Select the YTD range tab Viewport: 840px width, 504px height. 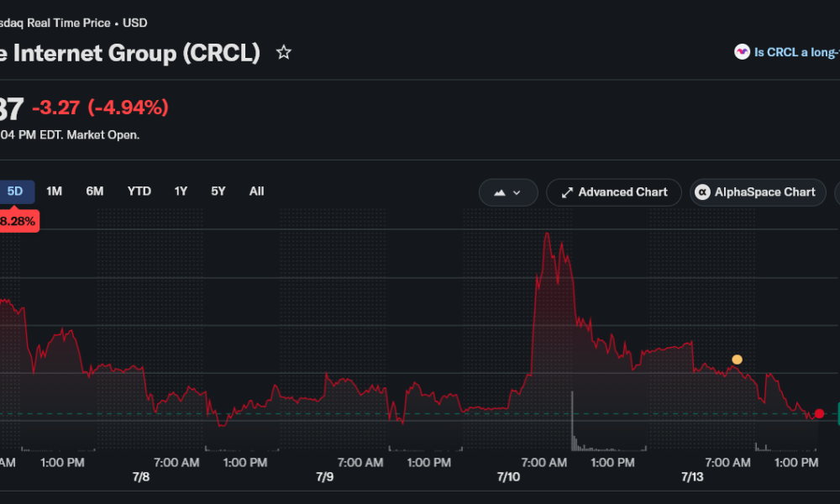tap(139, 192)
